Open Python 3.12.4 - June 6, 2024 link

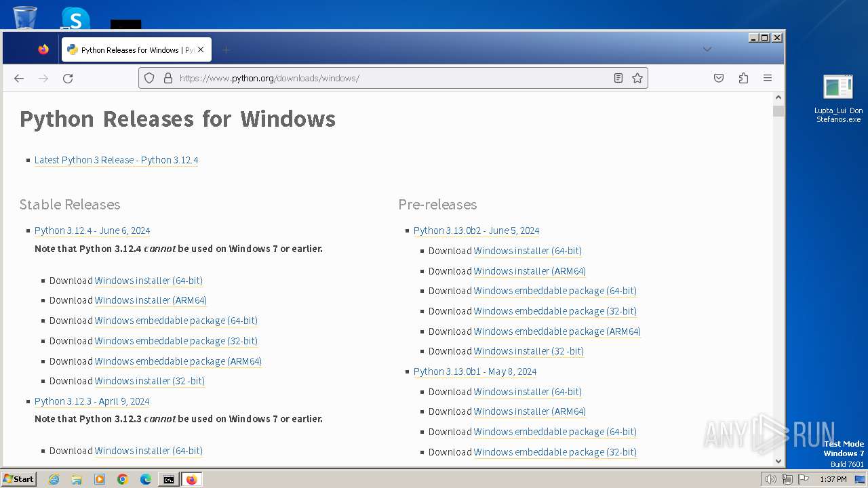coord(92,230)
